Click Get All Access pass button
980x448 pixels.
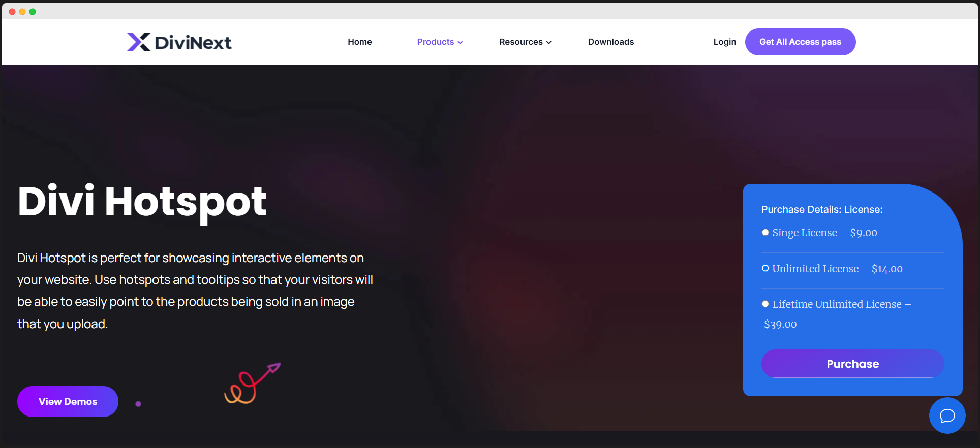800,42
